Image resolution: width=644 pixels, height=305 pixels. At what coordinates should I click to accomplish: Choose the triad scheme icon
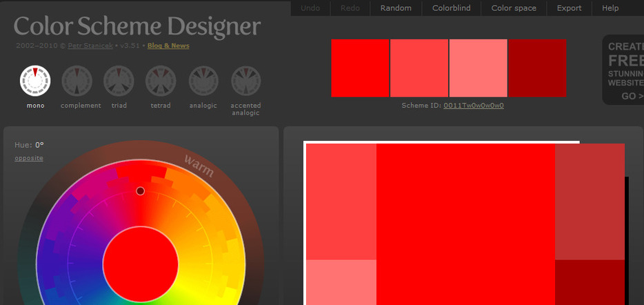(119, 81)
